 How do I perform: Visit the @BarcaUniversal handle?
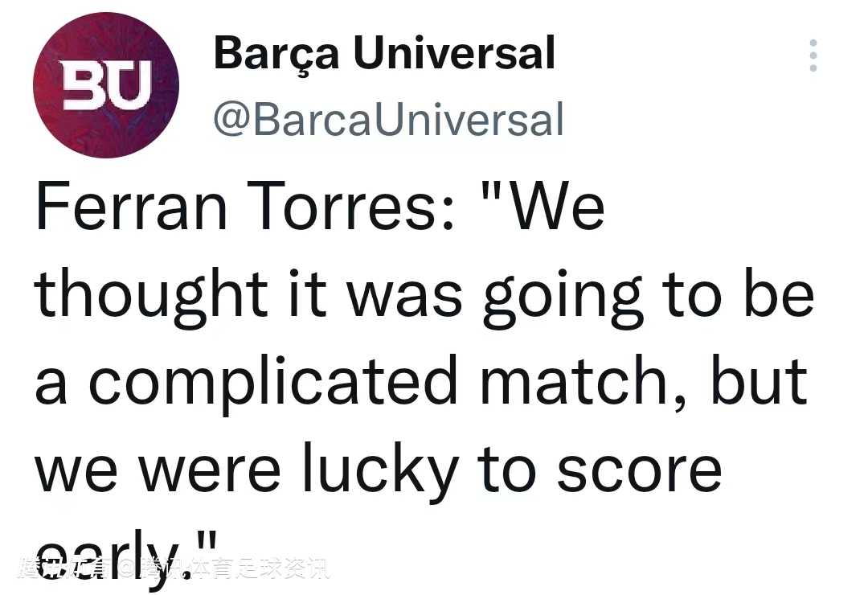tap(388, 119)
